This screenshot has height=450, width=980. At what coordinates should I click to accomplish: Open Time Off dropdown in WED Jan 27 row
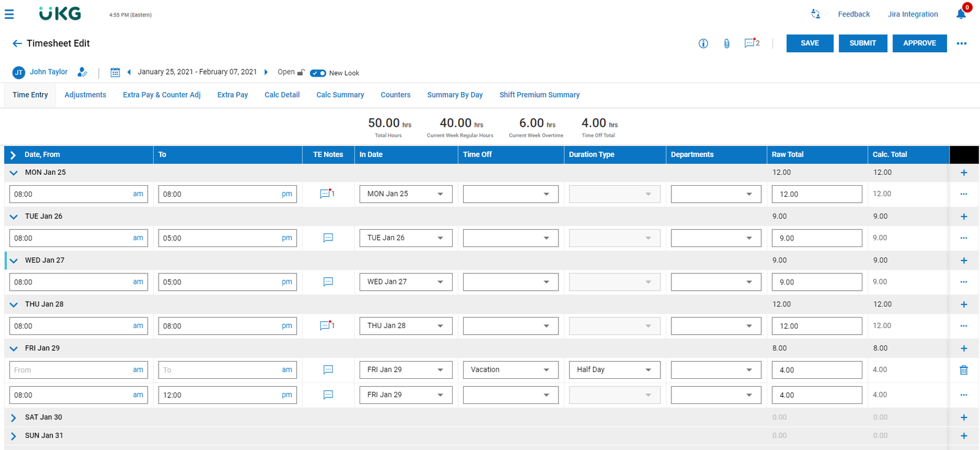pos(510,282)
